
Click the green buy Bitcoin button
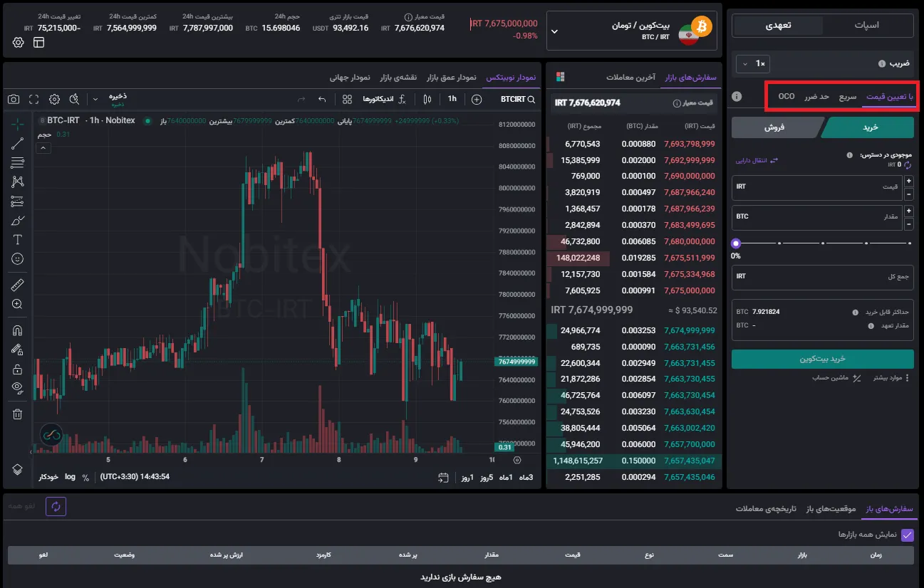(x=822, y=359)
